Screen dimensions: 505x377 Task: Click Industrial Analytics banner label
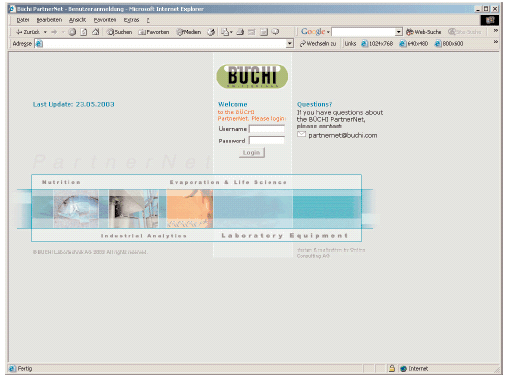click(x=144, y=236)
